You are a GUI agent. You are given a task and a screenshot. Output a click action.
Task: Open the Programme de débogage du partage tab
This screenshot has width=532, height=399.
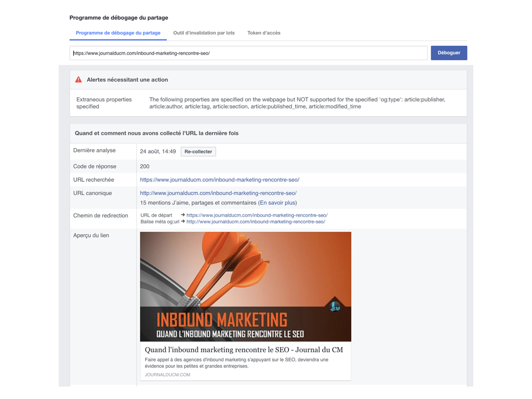118,33
